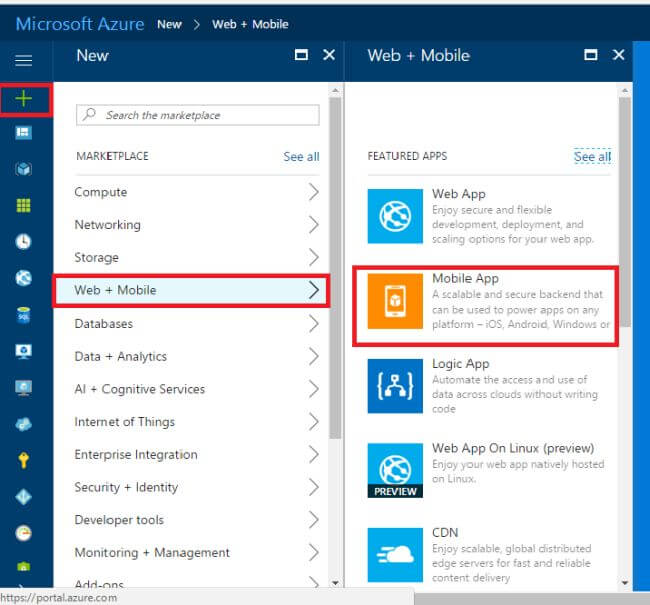The width and height of the screenshot is (650, 605).
Task: Click the orange Mobile App tile icon
Action: click(x=395, y=301)
